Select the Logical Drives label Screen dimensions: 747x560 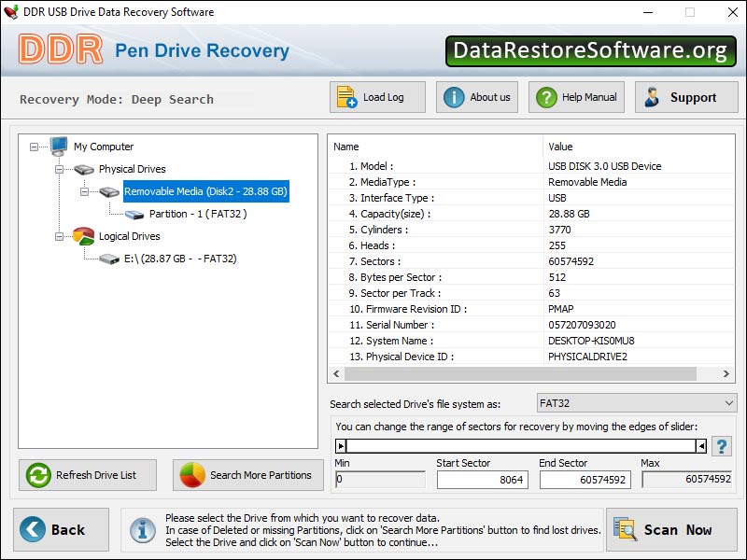tap(129, 236)
